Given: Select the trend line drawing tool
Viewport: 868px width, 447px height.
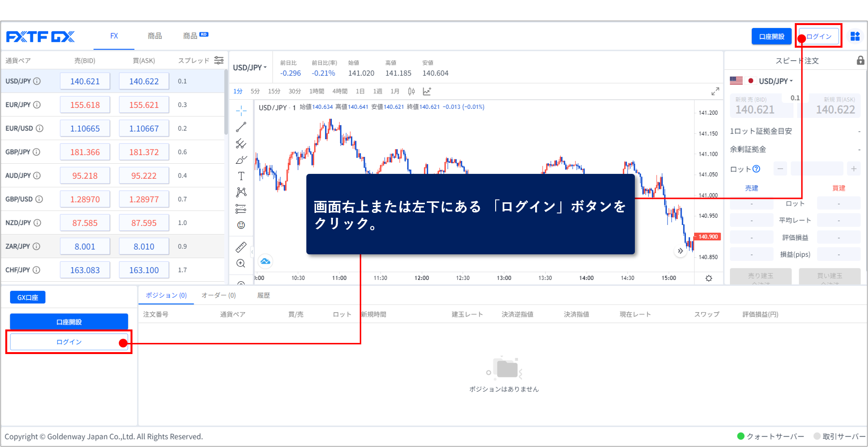Looking at the screenshot, I should click(241, 127).
